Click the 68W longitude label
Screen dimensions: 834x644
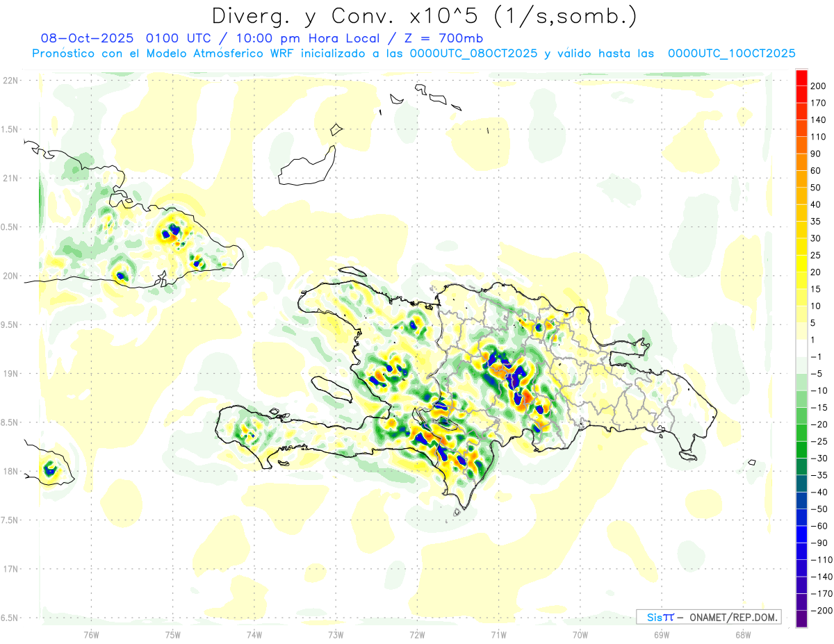click(x=742, y=634)
